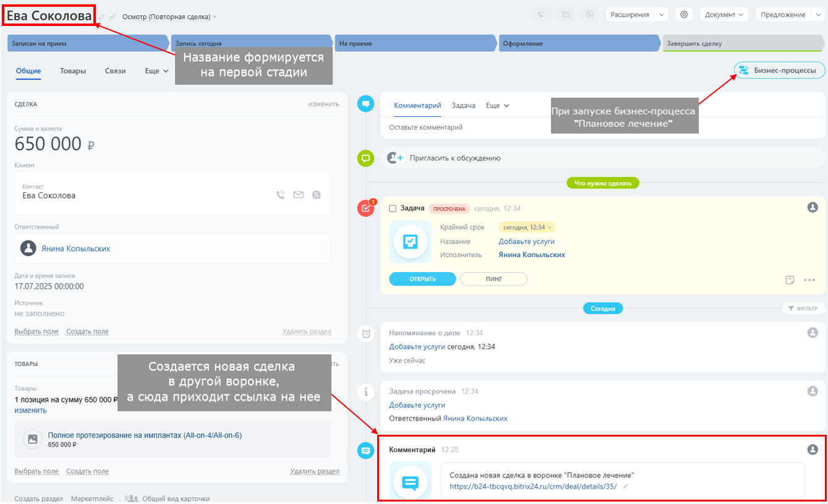Move the deal to stage 'Оформление'
Image resolution: width=828 pixels, height=504 pixels.
(x=579, y=43)
